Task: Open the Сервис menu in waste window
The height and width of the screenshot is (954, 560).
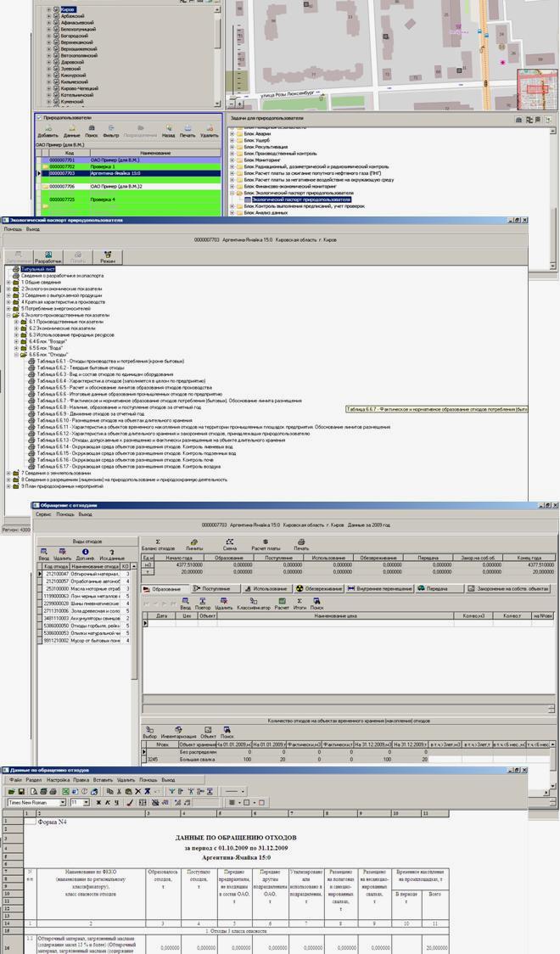Action: pos(42,514)
